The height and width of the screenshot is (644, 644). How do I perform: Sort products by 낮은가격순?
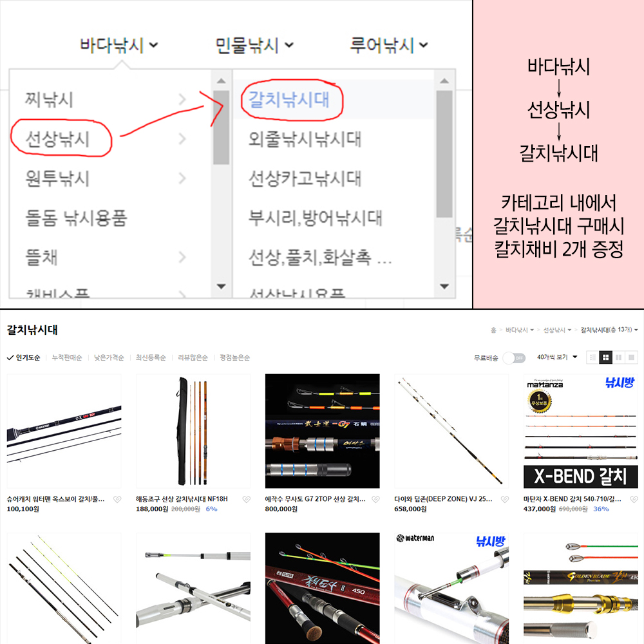[x=109, y=357]
